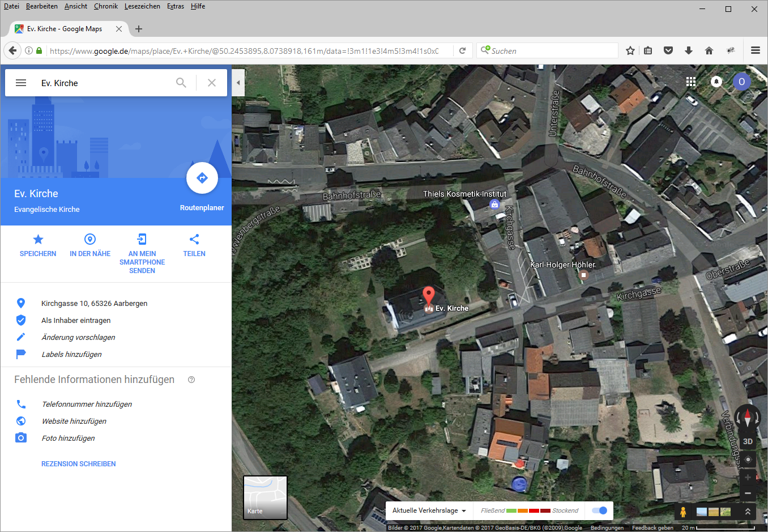Click REZENSION SCHREIBEN link
768x532 pixels.
tap(78, 463)
